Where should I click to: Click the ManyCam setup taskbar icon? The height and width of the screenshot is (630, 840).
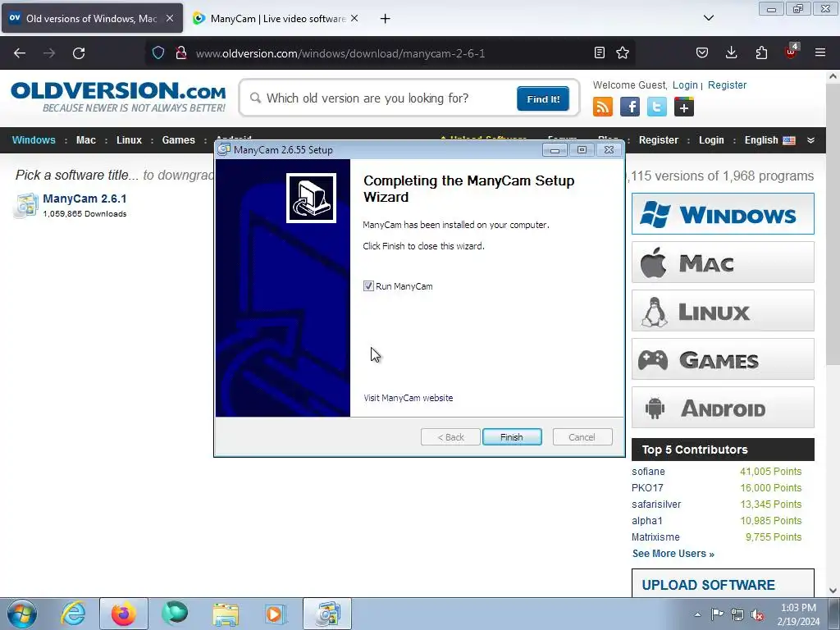[x=326, y=614]
